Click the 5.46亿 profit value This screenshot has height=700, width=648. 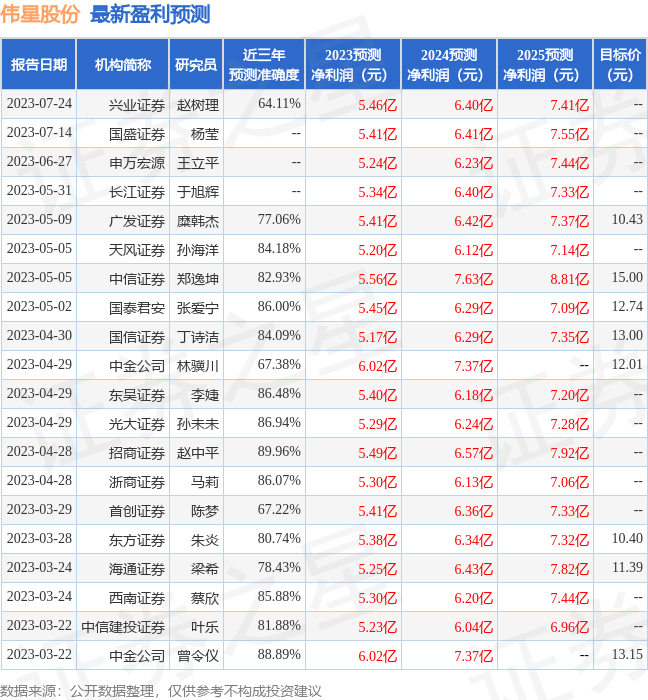pos(378,105)
